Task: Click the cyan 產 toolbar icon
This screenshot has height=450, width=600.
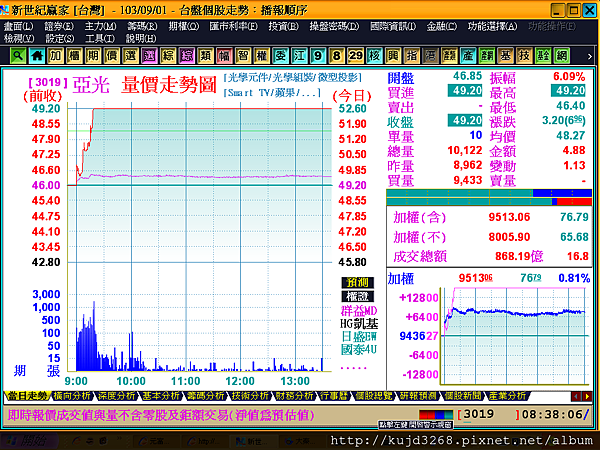Action: (x=468, y=56)
